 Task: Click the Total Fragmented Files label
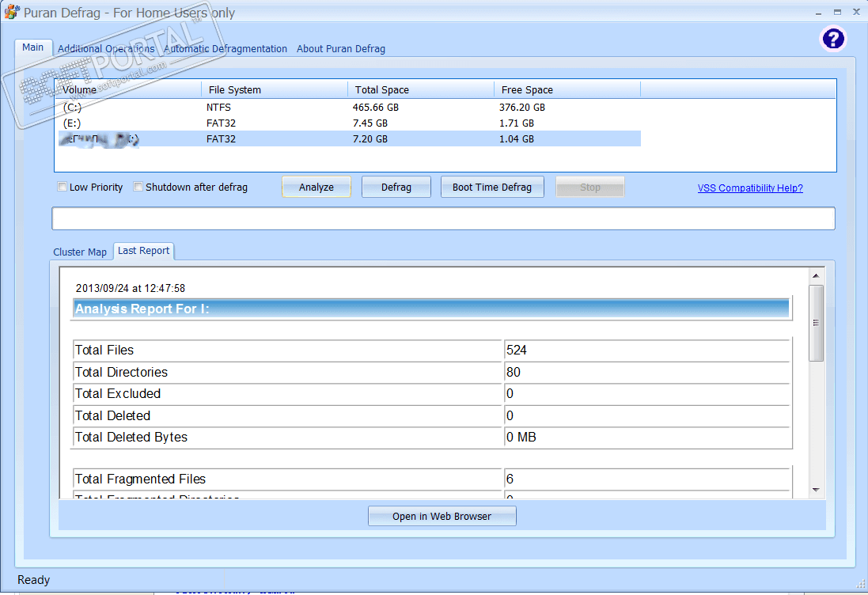[140, 479]
